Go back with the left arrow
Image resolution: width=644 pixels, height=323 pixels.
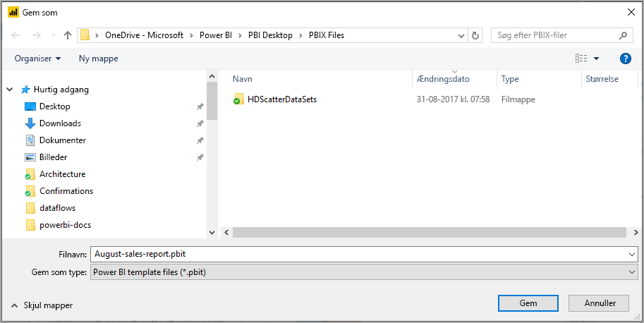pyautogui.click(x=16, y=35)
